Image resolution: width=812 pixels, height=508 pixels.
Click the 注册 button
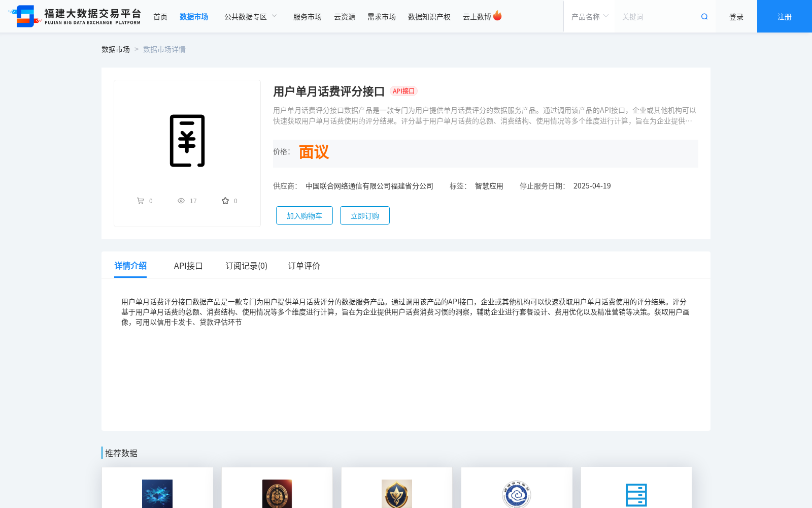point(784,16)
